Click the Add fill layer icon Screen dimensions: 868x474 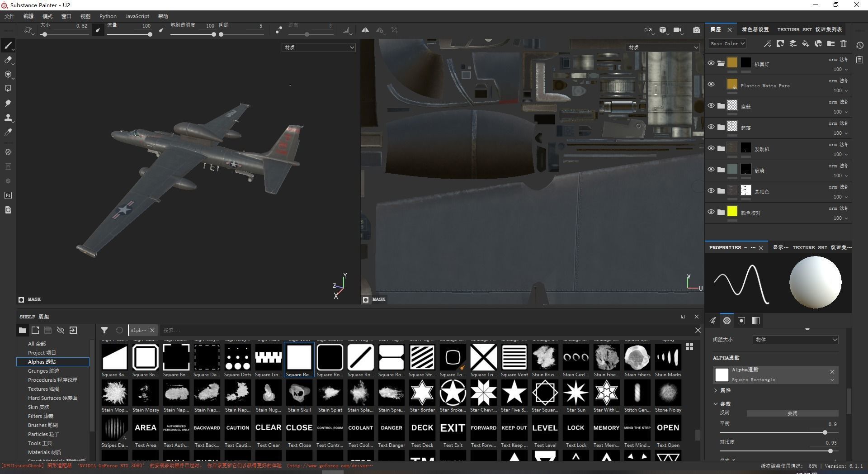click(x=805, y=43)
